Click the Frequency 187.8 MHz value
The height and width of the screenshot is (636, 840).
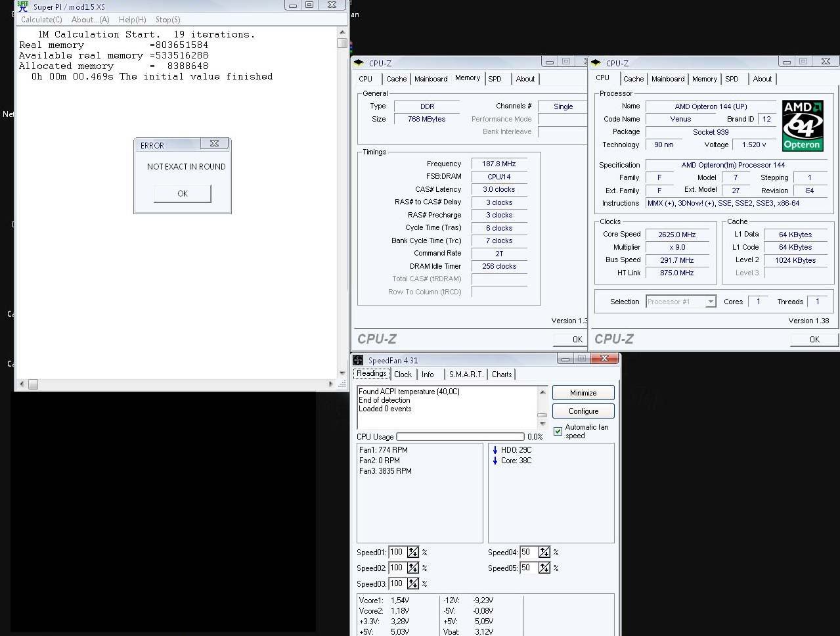point(499,164)
